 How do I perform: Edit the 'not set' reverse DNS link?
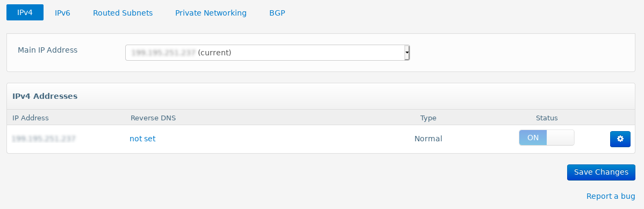coord(142,139)
